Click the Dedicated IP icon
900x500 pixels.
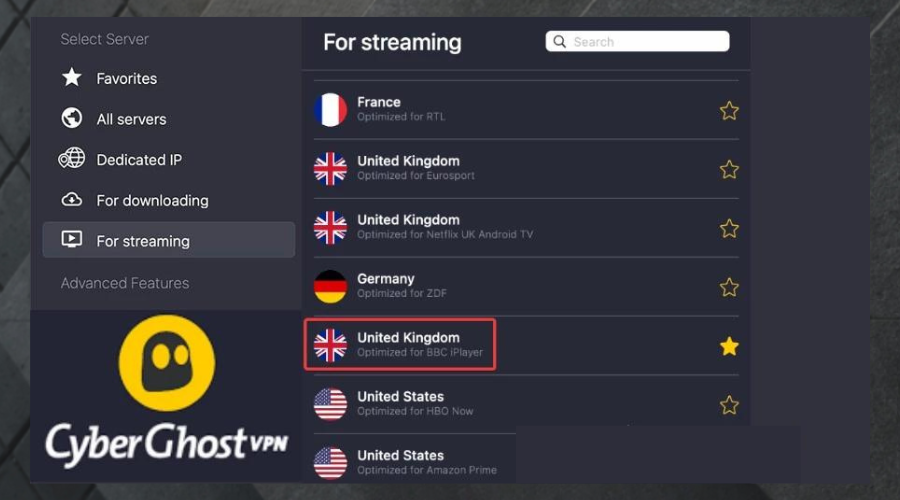coord(72,159)
